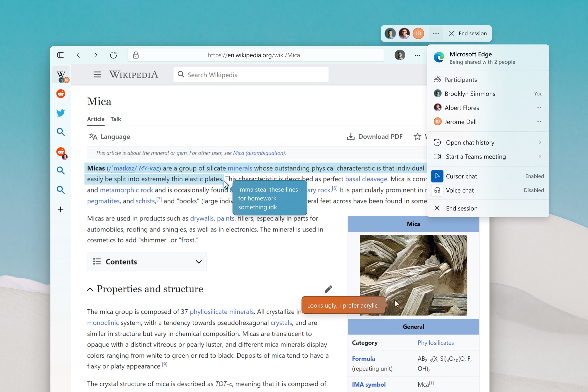Viewport: 588px width, 392px height.
Task: Open options for Jerome Dell
Action: pos(538,121)
